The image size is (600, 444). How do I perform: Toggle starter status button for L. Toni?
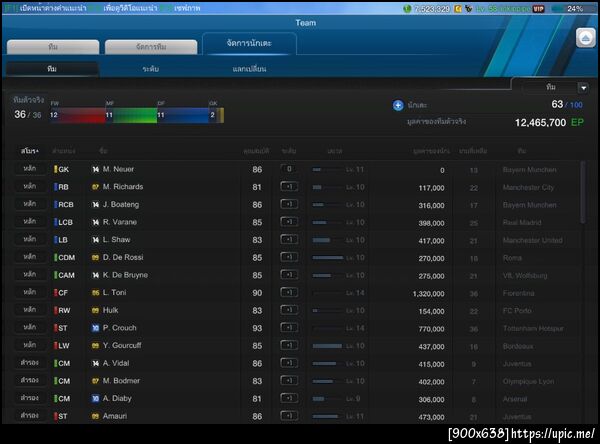[x=29, y=292]
